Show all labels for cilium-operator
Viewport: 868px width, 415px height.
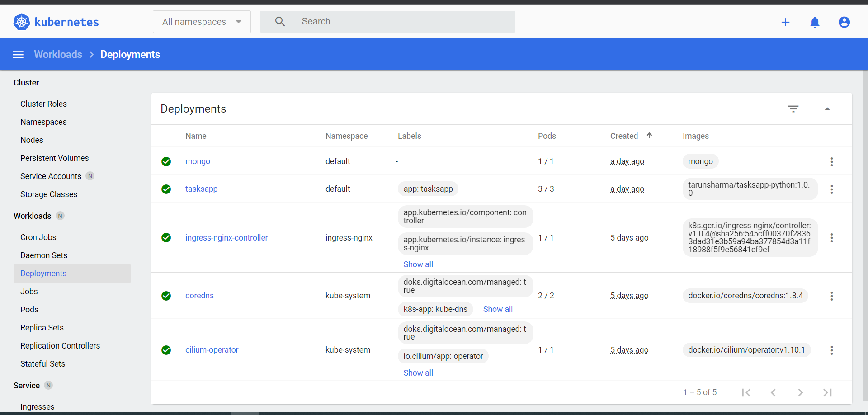(x=418, y=373)
